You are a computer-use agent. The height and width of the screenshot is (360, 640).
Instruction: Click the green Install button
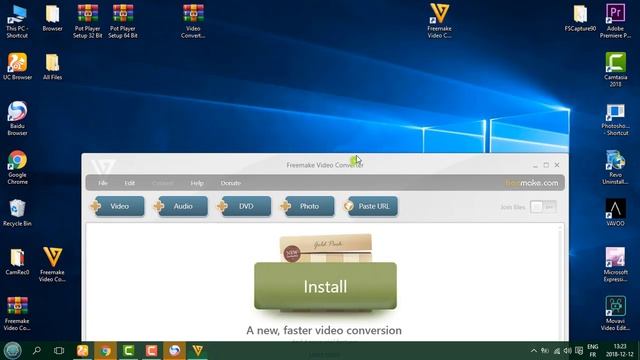pos(325,286)
